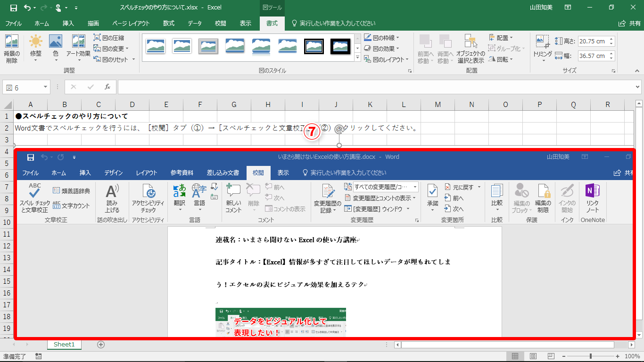
Task: Apply the gray metal frame picture style
Action: coord(208,46)
